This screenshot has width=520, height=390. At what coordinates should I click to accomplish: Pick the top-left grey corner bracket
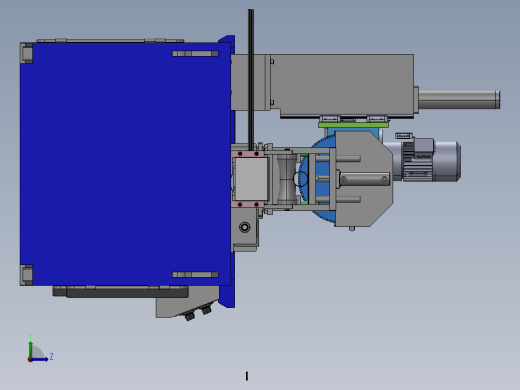(x=26, y=53)
